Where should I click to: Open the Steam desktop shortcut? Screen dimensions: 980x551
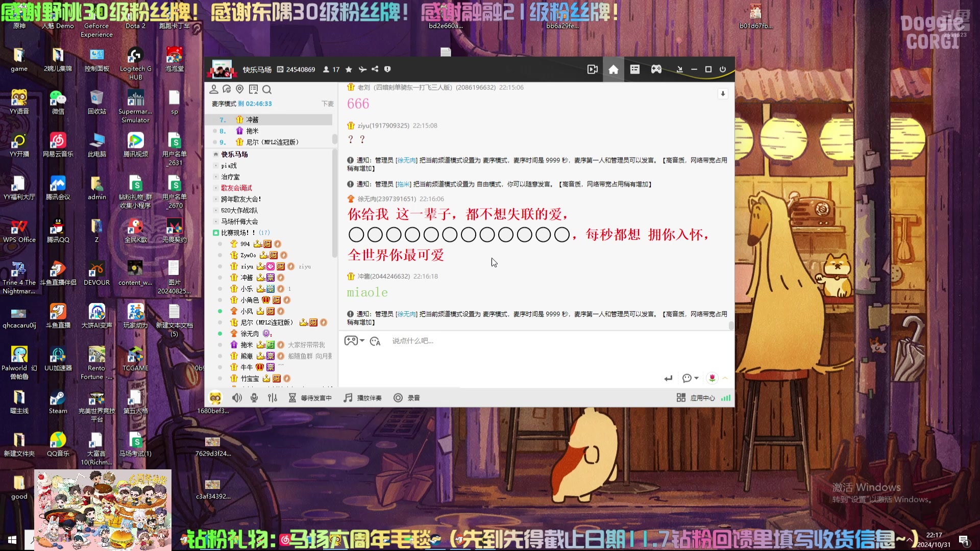58,402
